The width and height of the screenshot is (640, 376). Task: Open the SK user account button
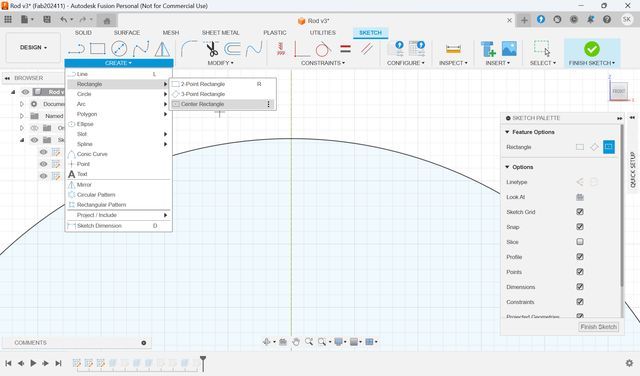pos(627,20)
